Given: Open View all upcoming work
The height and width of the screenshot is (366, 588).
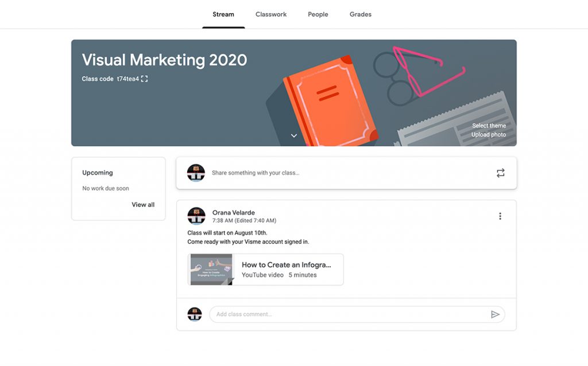Looking at the screenshot, I should pyautogui.click(x=142, y=204).
